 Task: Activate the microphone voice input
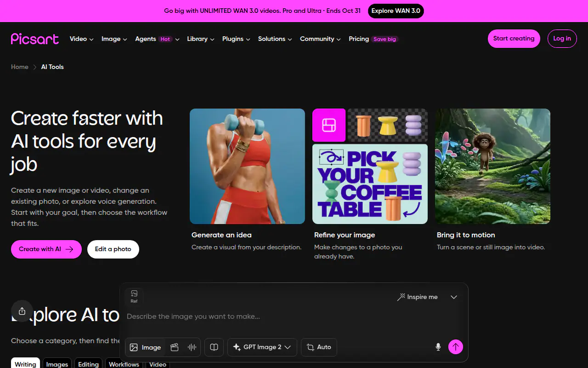(438, 347)
